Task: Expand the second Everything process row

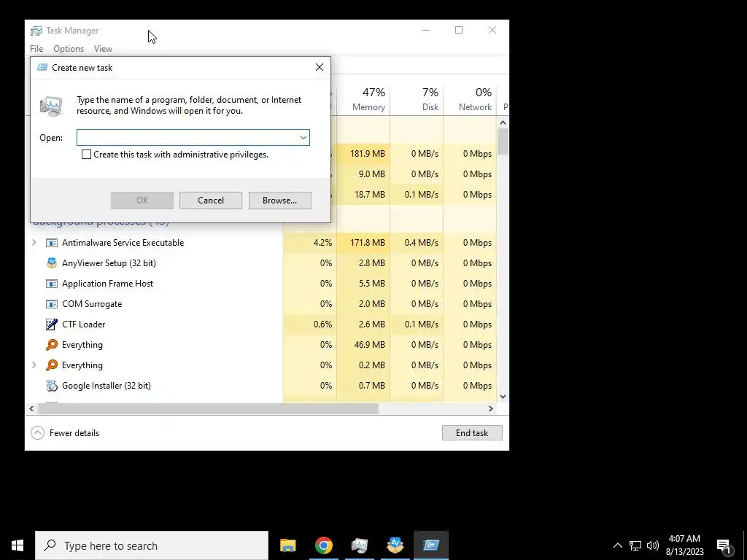Action: point(34,365)
